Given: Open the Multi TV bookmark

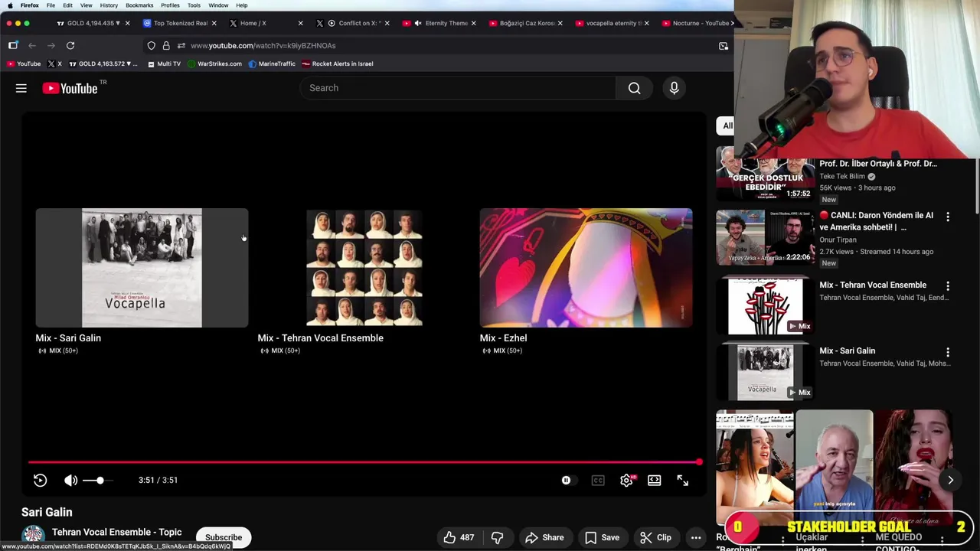Looking at the screenshot, I should 164,64.
